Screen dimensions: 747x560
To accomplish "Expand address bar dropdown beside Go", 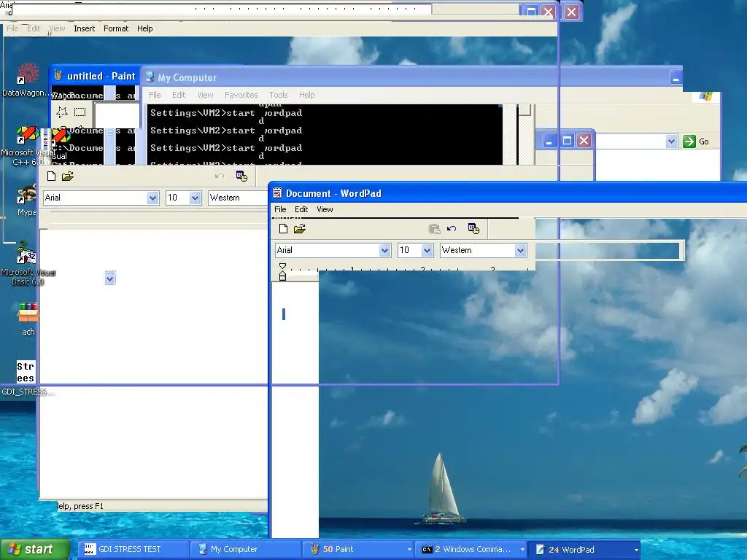I will click(x=671, y=141).
